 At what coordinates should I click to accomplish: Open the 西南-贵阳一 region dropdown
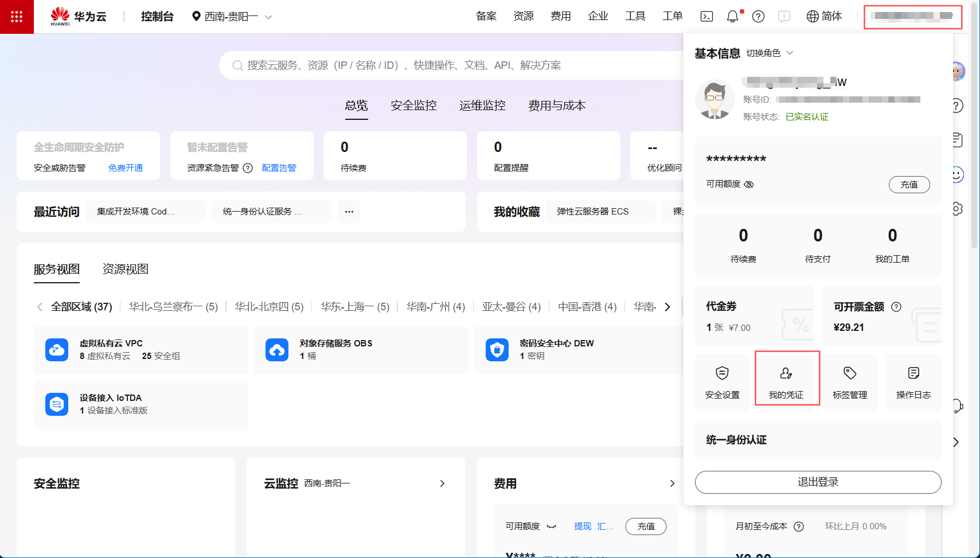click(232, 17)
